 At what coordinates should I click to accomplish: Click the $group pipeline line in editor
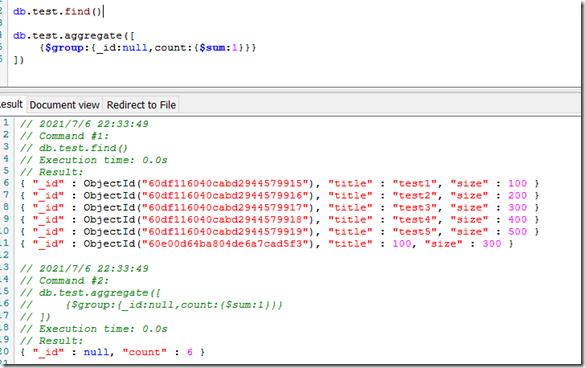coord(148,48)
